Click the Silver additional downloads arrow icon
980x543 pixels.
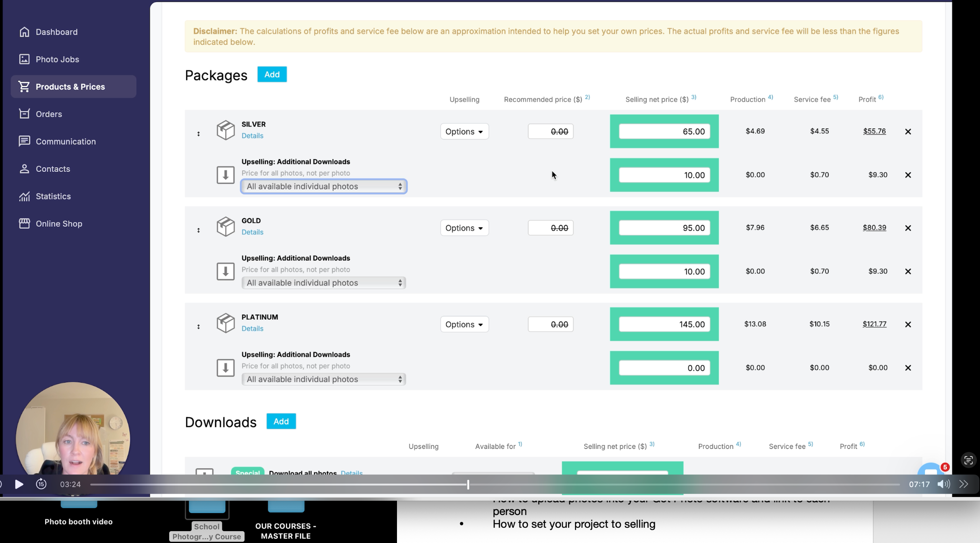(225, 175)
